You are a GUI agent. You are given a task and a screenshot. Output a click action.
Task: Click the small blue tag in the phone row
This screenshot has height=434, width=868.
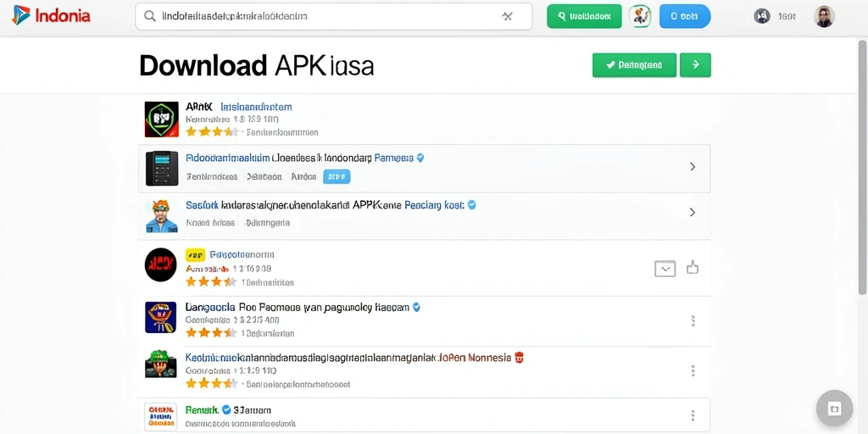click(x=337, y=176)
